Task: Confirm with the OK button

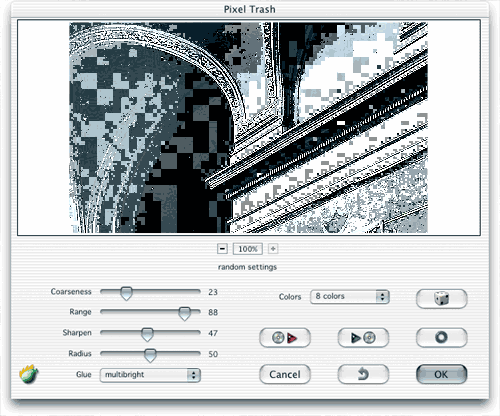Action: [442, 374]
